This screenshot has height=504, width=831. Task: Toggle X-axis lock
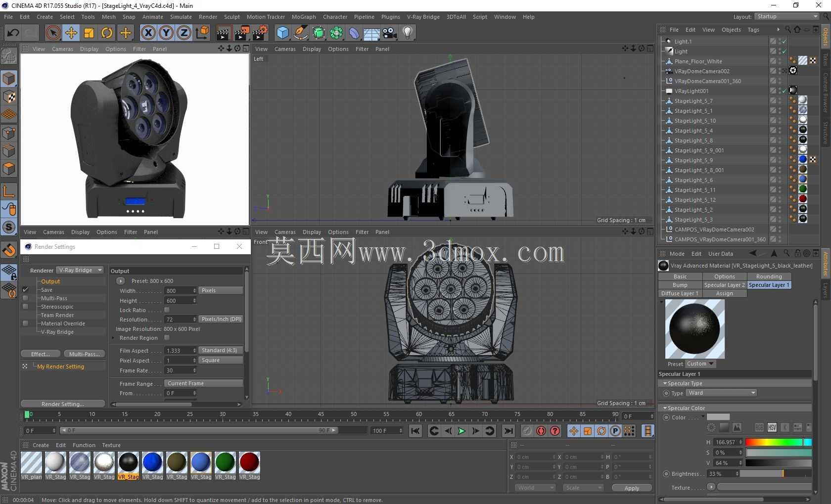click(148, 33)
